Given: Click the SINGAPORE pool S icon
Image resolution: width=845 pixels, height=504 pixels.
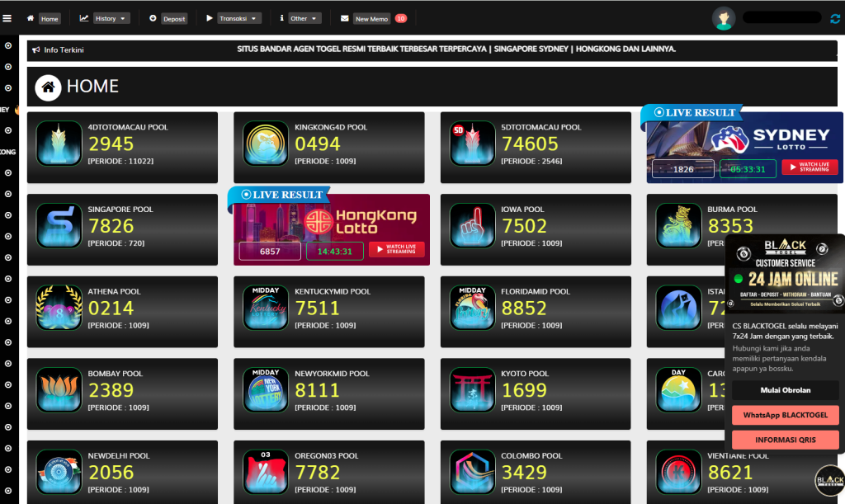Looking at the screenshot, I should pos(59,225).
